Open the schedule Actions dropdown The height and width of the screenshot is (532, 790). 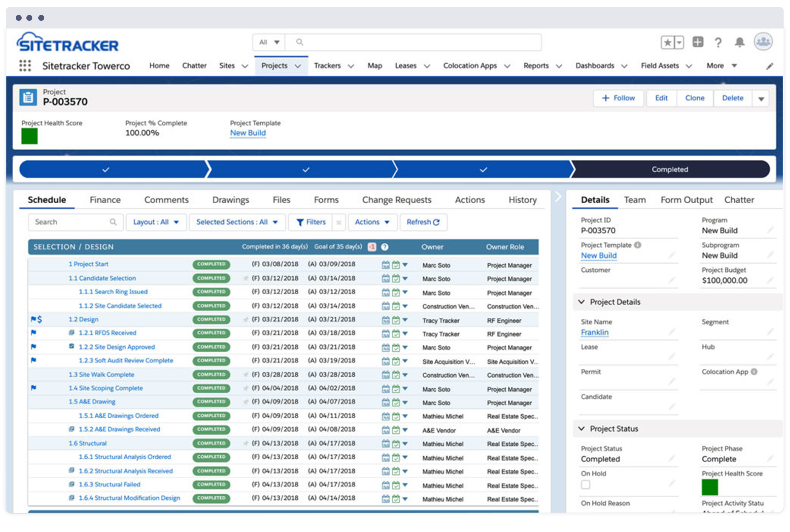tap(372, 222)
